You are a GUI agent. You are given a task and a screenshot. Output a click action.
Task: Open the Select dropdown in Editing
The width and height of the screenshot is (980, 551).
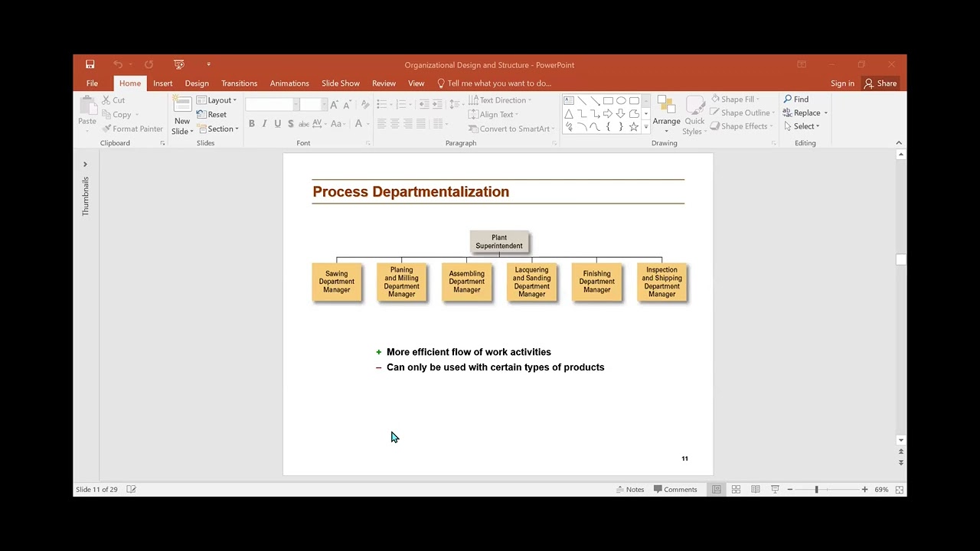tap(802, 126)
